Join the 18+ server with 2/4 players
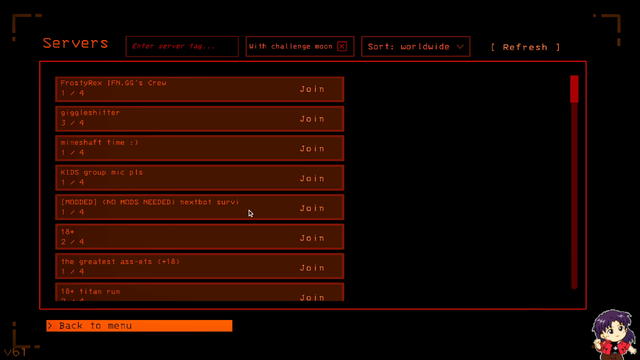The image size is (640, 360). point(312,238)
